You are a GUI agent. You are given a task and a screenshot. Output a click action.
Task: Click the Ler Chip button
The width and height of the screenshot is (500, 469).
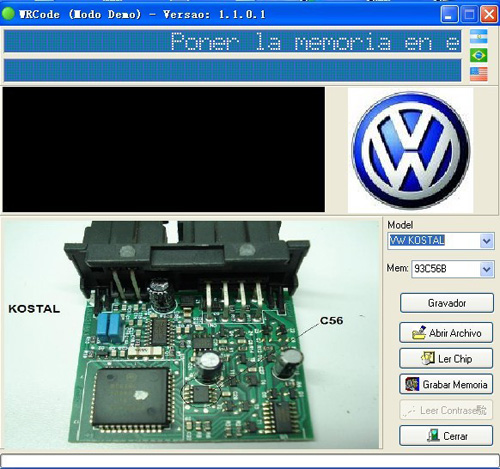[x=446, y=358]
